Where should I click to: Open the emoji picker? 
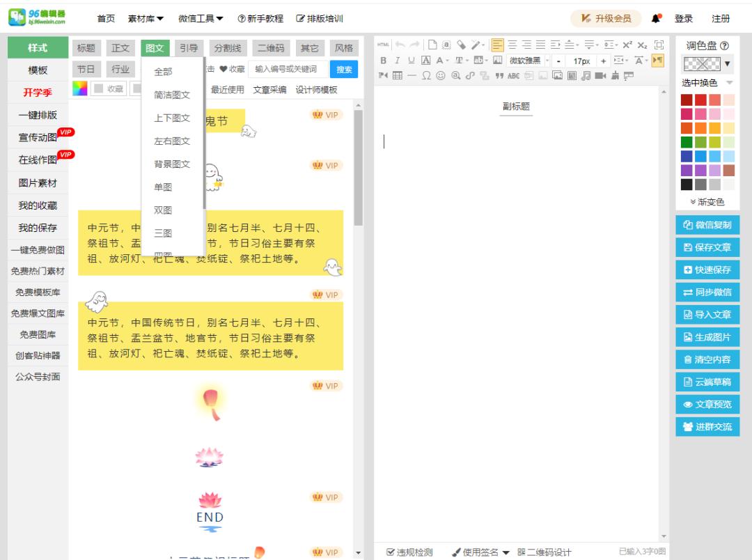441,75
